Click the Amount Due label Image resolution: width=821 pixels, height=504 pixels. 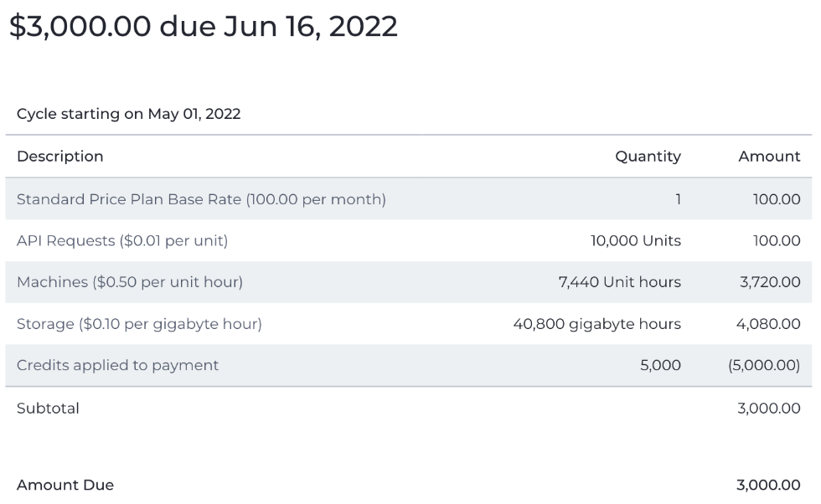[65, 485]
